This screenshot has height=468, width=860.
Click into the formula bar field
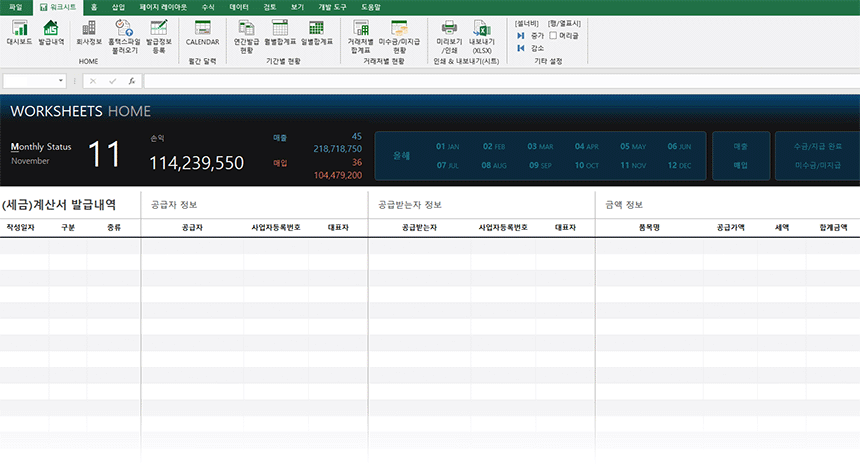(500, 81)
